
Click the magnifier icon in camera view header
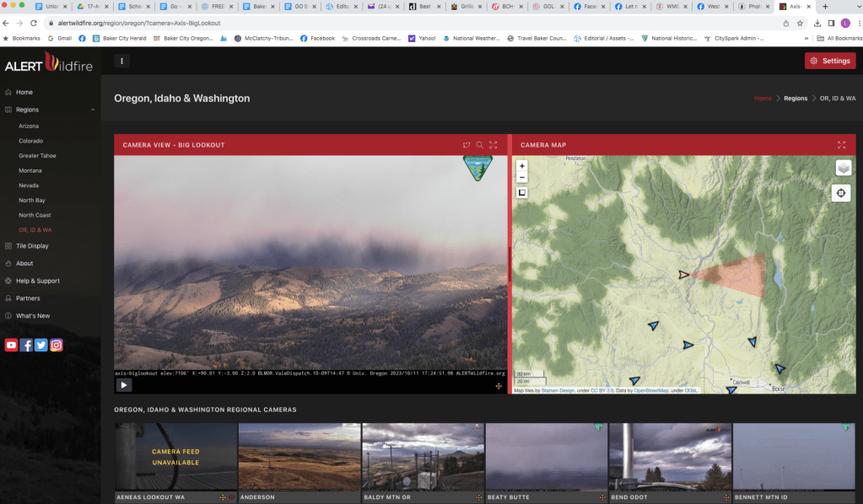point(479,145)
